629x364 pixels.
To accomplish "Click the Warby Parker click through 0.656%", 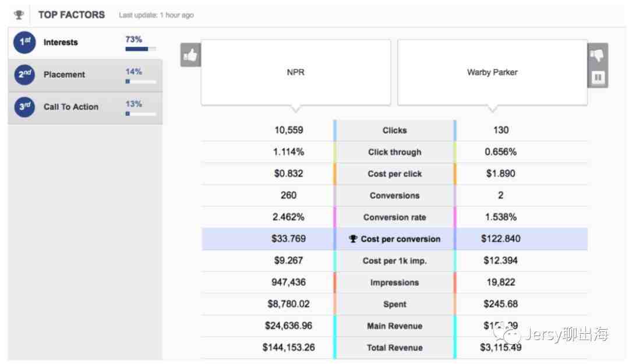I will tap(501, 151).
